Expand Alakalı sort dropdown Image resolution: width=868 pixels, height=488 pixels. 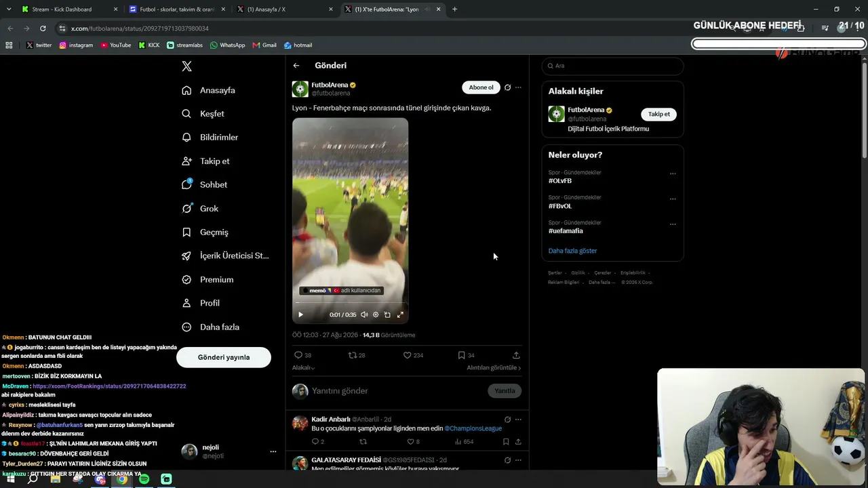tap(304, 368)
